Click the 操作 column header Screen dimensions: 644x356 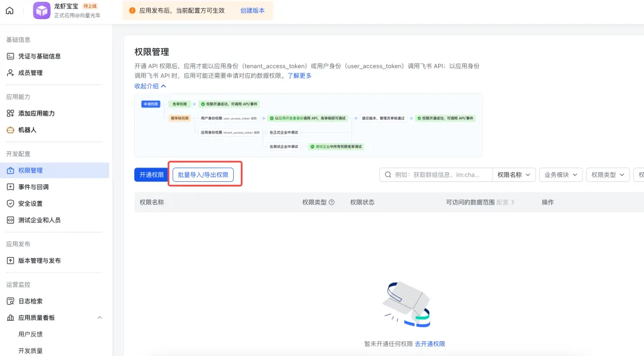547,202
